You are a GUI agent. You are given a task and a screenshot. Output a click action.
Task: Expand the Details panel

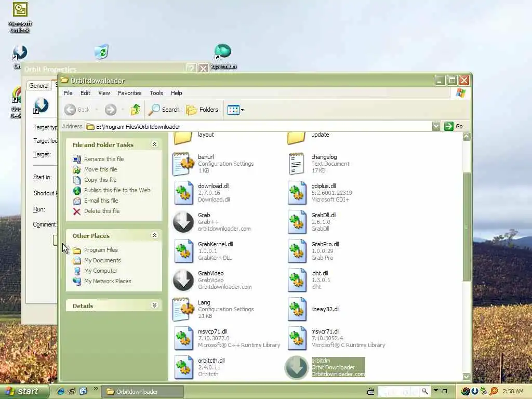[x=154, y=305]
